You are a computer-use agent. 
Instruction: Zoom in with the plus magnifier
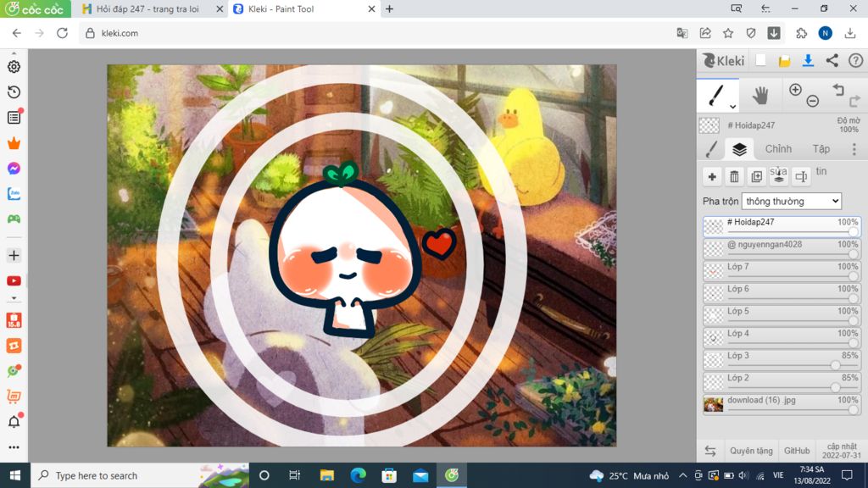(x=795, y=90)
